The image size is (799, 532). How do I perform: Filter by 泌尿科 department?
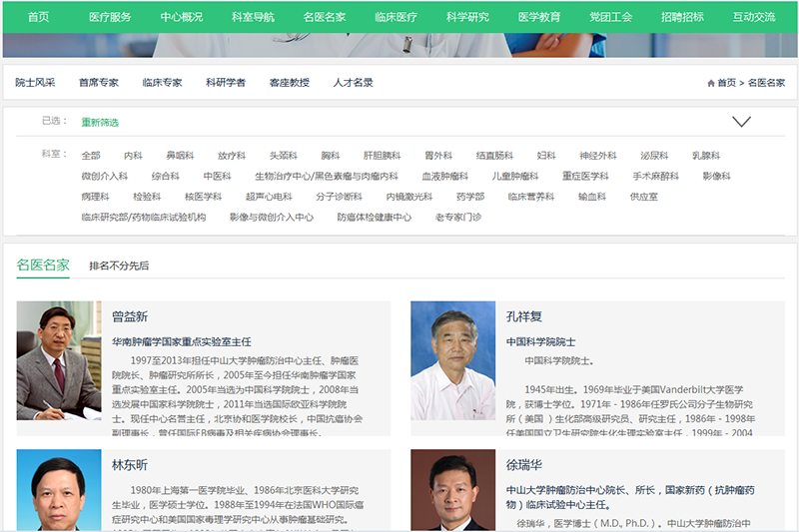coord(654,156)
